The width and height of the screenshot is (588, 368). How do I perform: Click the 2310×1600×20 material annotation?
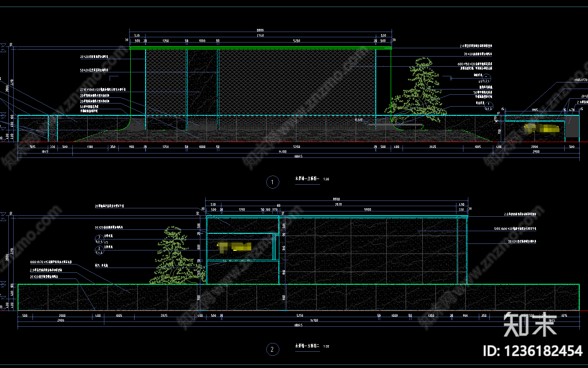click(103, 89)
